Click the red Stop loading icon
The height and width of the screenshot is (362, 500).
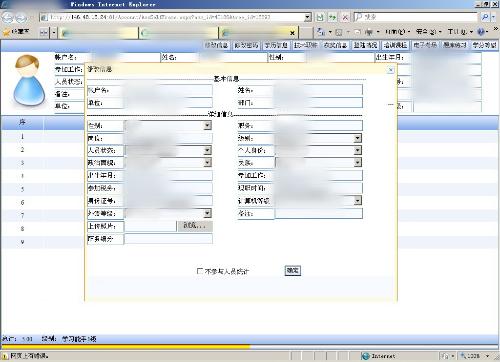[x=345, y=17]
